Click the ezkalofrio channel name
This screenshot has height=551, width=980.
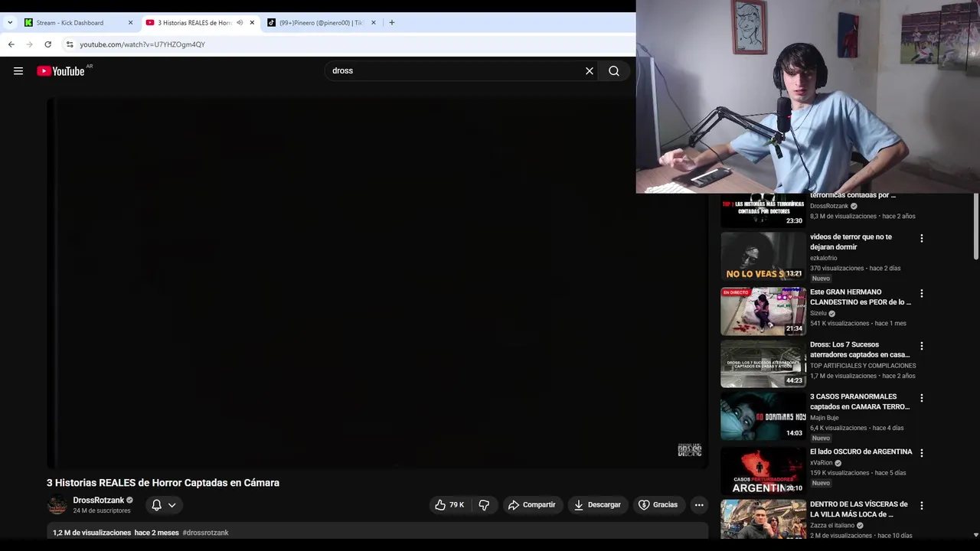[x=824, y=258]
